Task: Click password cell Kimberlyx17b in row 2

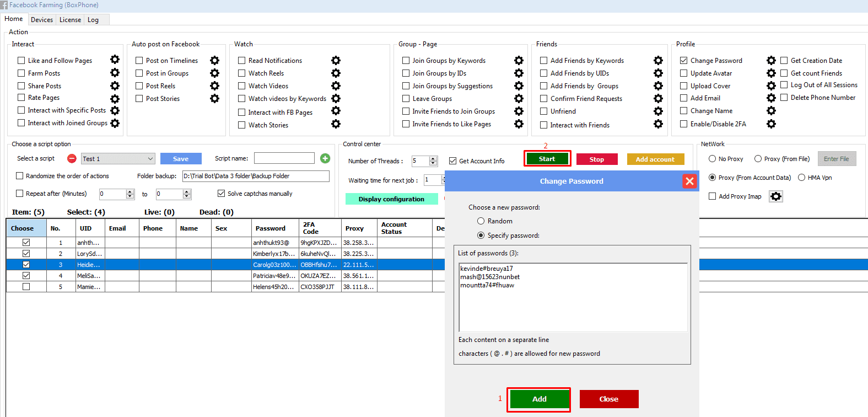Action: [x=274, y=254]
